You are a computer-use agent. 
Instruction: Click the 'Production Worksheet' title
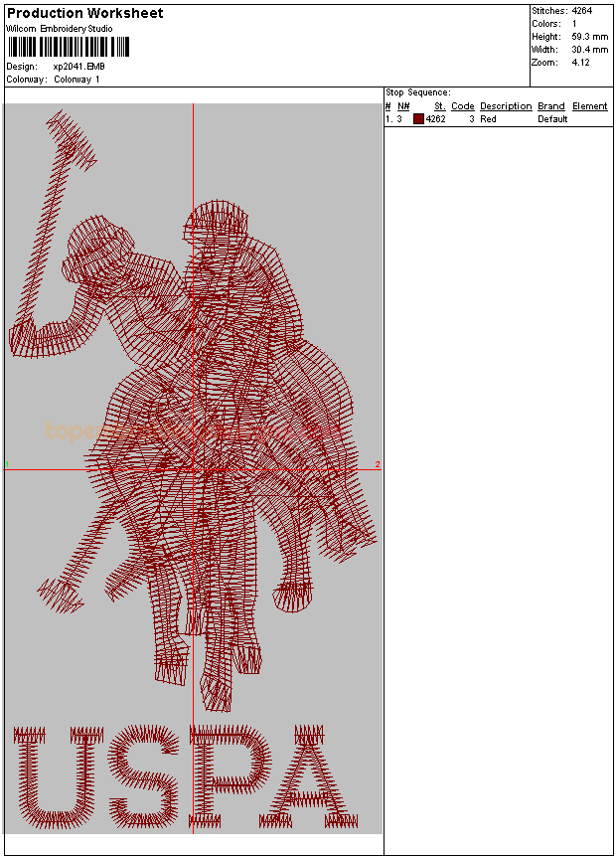coord(85,13)
